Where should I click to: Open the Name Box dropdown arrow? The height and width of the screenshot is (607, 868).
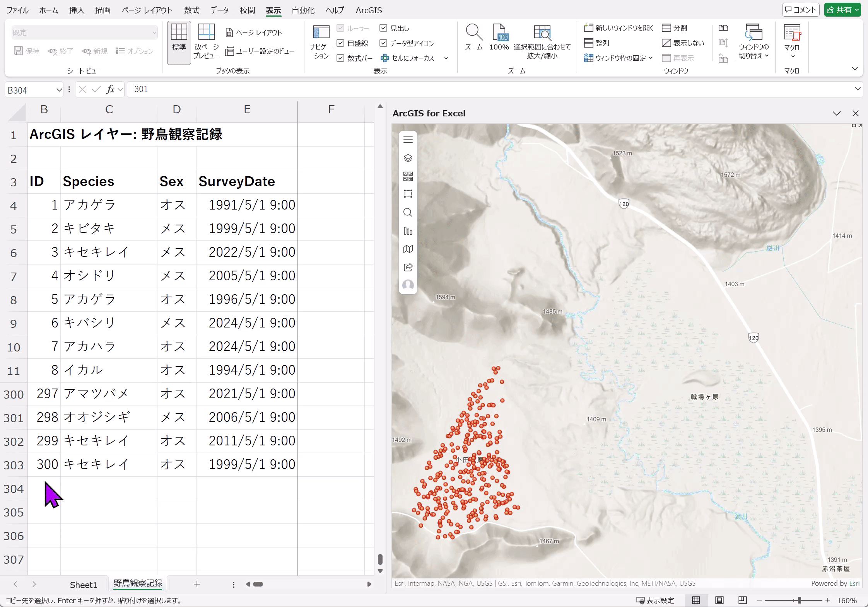click(x=59, y=90)
